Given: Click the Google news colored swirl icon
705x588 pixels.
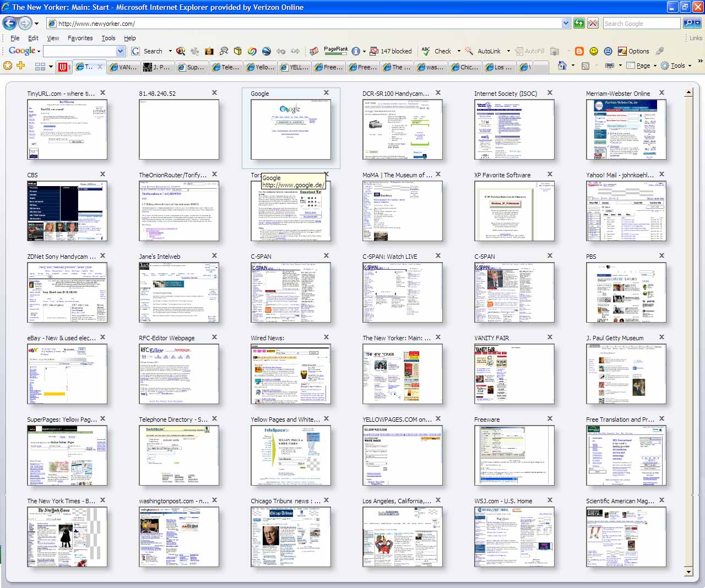Looking at the screenshot, I should pos(252,51).
